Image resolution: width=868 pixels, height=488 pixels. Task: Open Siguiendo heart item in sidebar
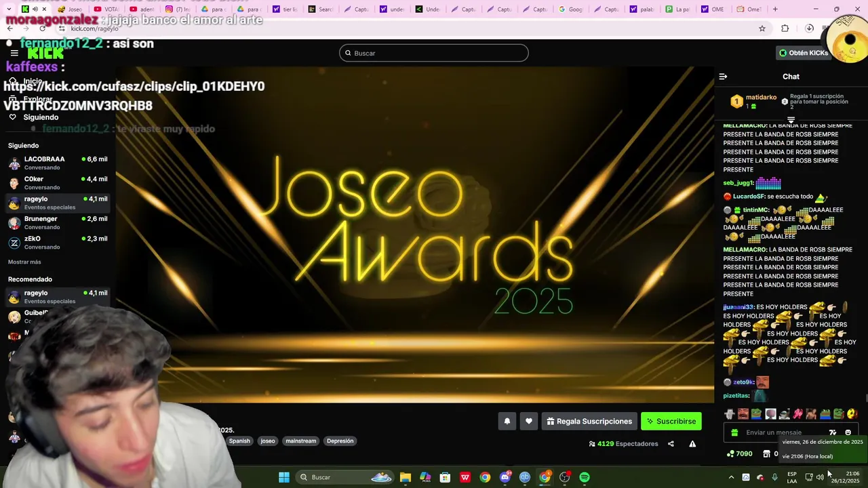34,117
